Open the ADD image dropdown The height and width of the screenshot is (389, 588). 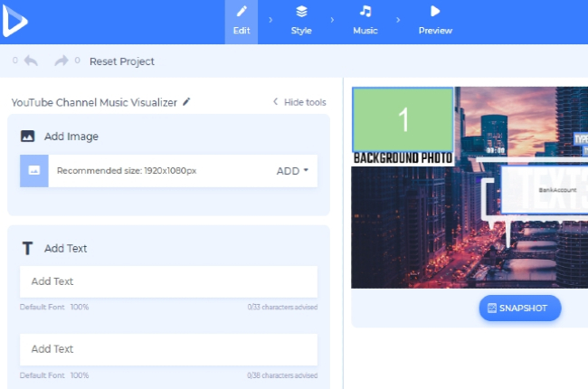[x=292, y=171]
